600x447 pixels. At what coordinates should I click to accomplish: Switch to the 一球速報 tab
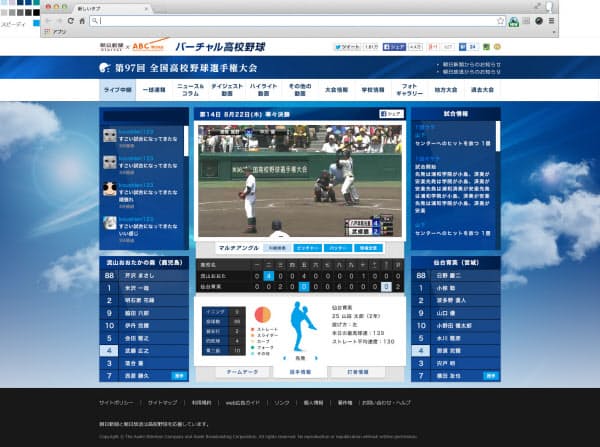[x=154, y=89]
